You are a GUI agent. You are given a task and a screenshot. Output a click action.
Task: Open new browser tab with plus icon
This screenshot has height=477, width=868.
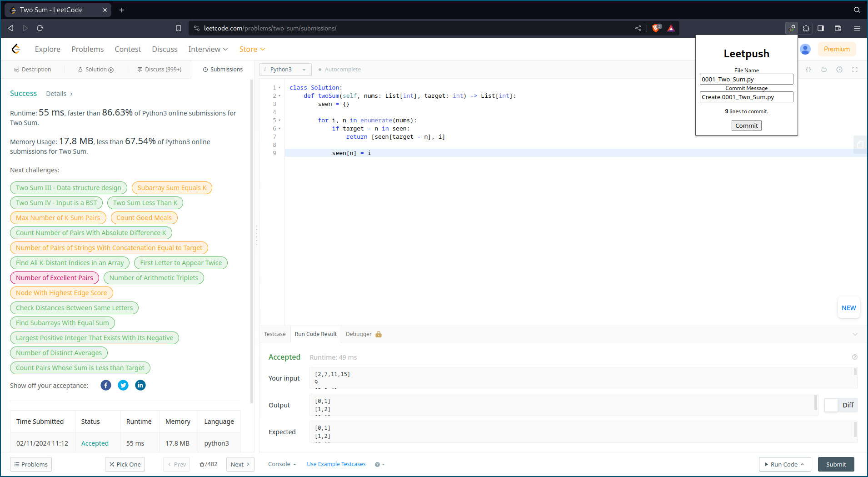[122, 10]
